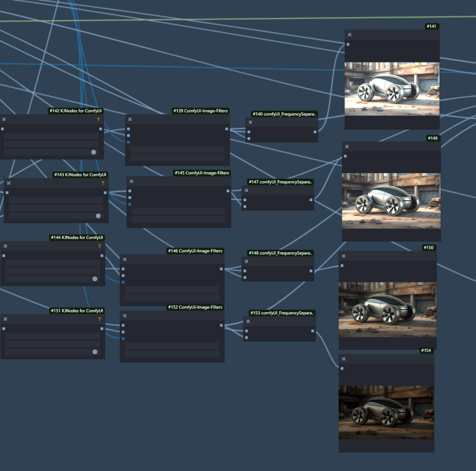Viewport: 476px width, 471px height.
Task: Collapse preview node #141 via title square
Action: coord(350,35)
